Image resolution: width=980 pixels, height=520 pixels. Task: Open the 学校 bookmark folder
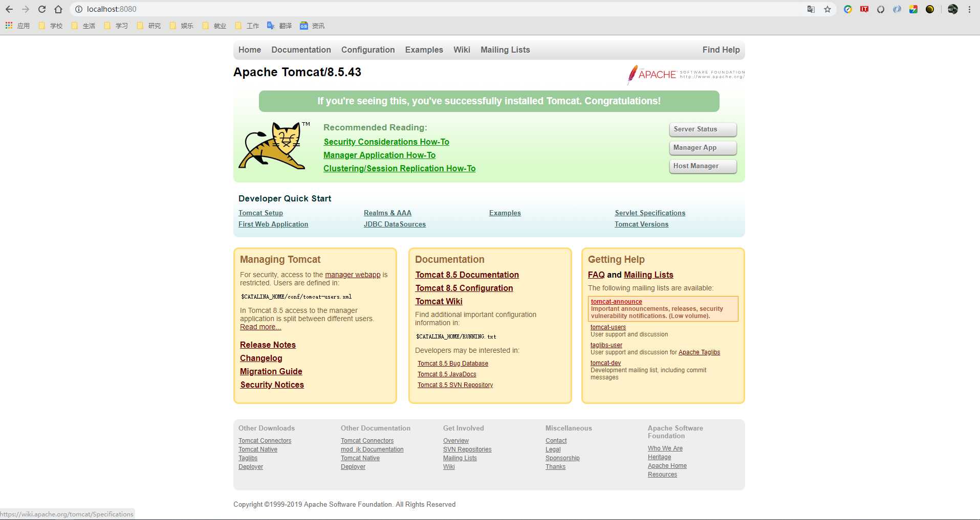coord(51,26)
